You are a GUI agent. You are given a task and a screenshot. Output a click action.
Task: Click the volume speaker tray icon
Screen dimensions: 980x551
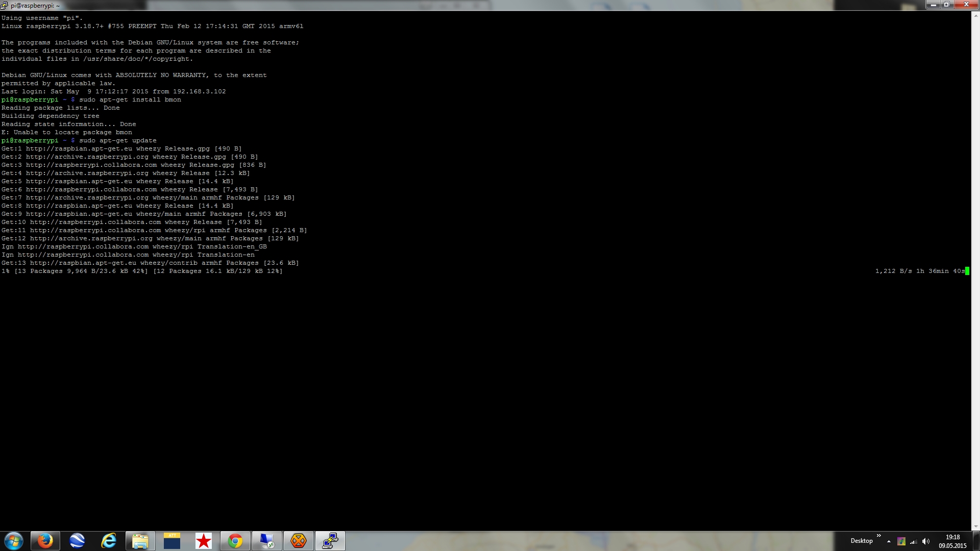[x=926, y=541]
